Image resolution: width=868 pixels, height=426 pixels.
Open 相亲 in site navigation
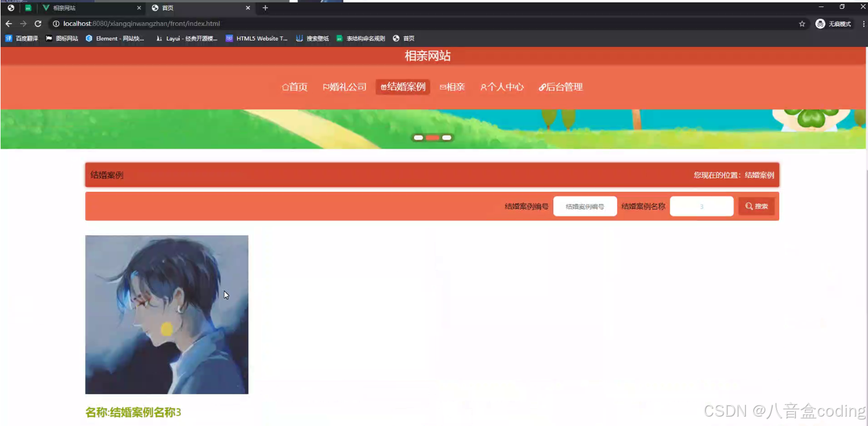[452, 87]
